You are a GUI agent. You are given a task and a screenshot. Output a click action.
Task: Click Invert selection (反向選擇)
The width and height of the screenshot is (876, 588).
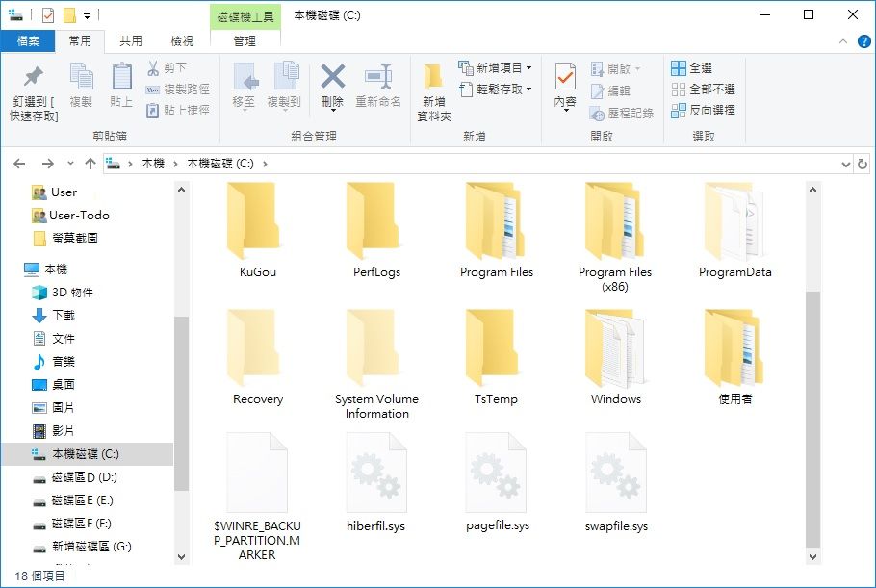click(x=703, y=111)
